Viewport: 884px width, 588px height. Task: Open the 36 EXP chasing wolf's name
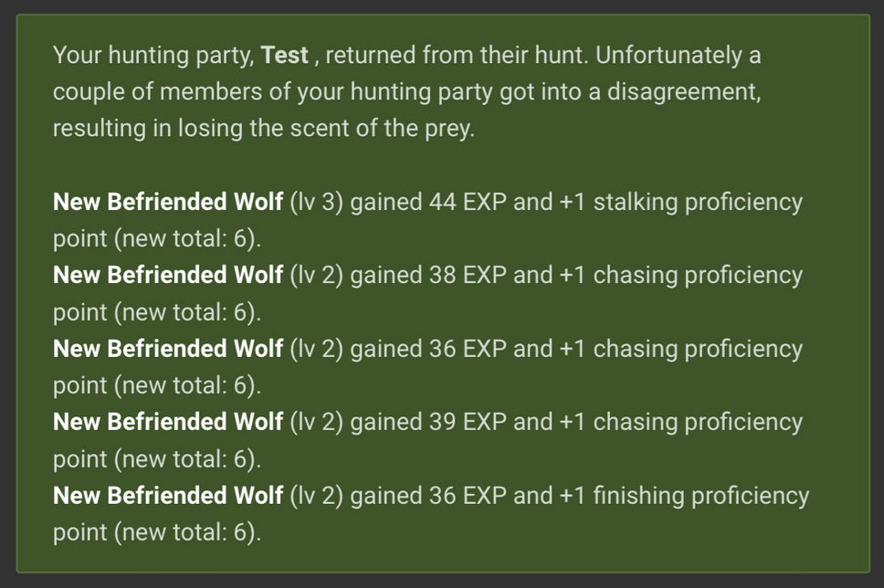point(168,349)
